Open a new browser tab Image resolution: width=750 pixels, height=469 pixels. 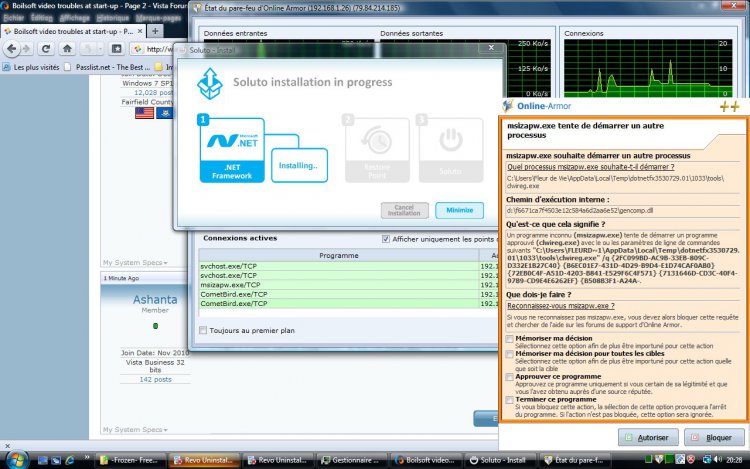[155, 31]
